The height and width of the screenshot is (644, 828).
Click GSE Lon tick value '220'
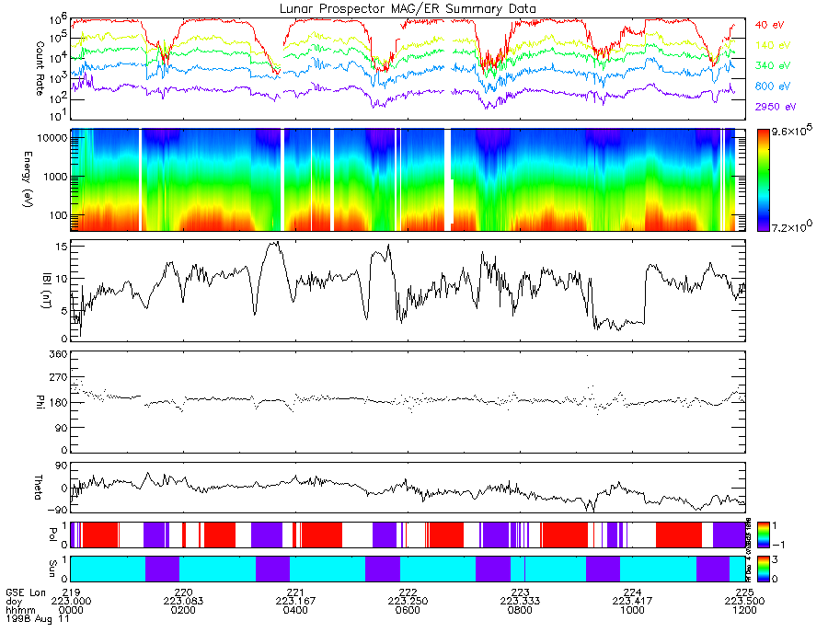point(183,592)
